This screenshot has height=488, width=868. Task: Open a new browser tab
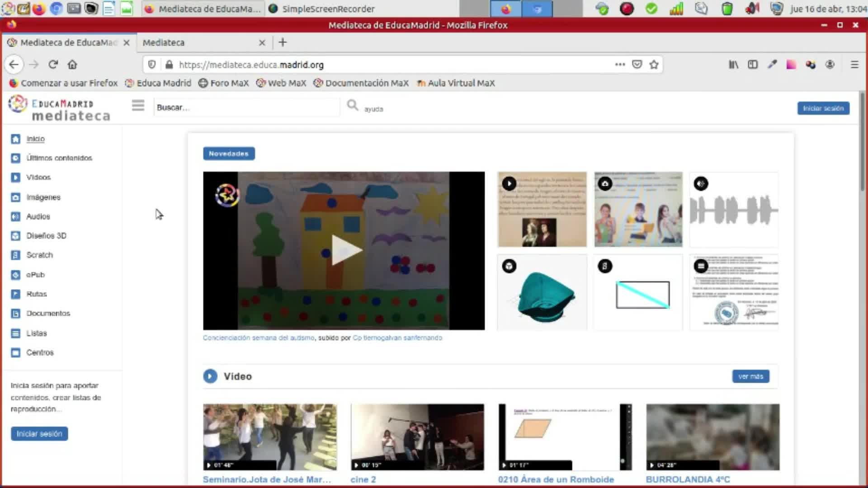click(x=283, y=42)
